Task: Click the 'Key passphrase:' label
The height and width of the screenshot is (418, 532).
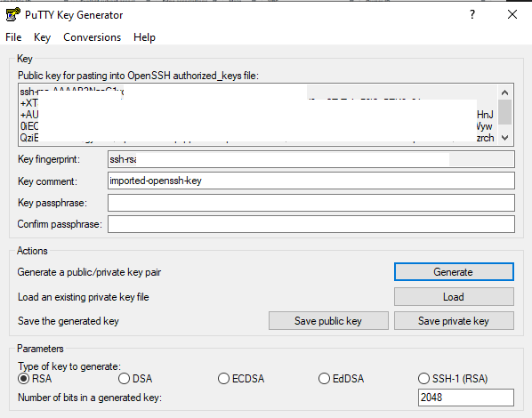Action: coord(52,203)
